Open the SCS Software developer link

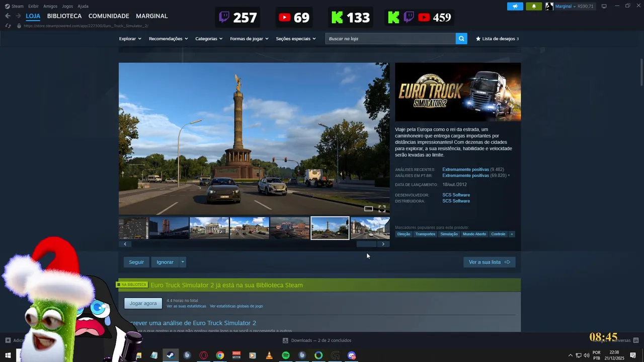tap(456, 195)
